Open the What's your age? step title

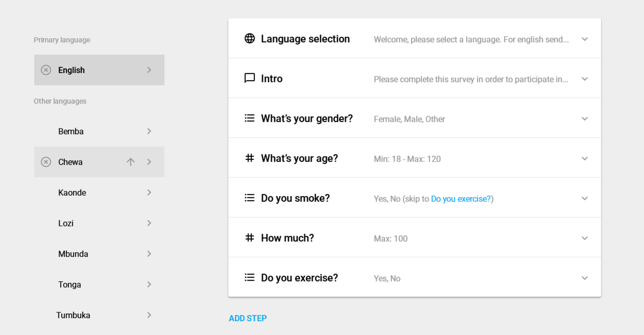click(x=299, y=158)
